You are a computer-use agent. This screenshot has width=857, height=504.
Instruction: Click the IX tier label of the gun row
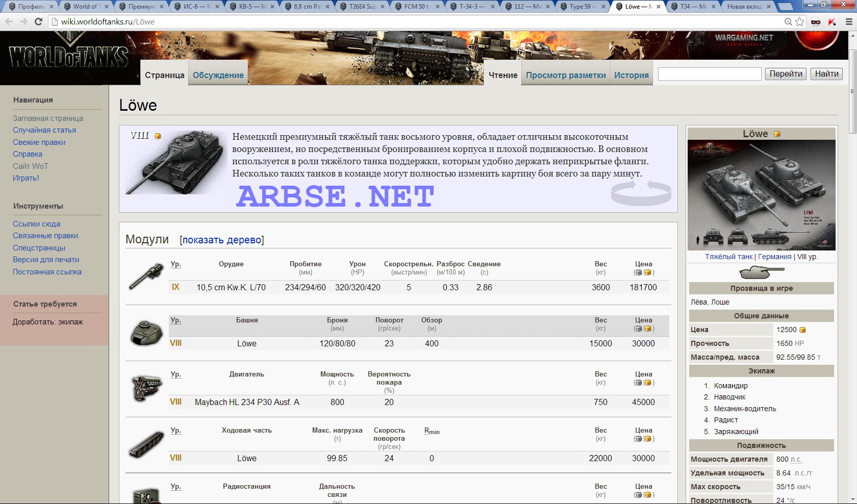tap(175, 287)
